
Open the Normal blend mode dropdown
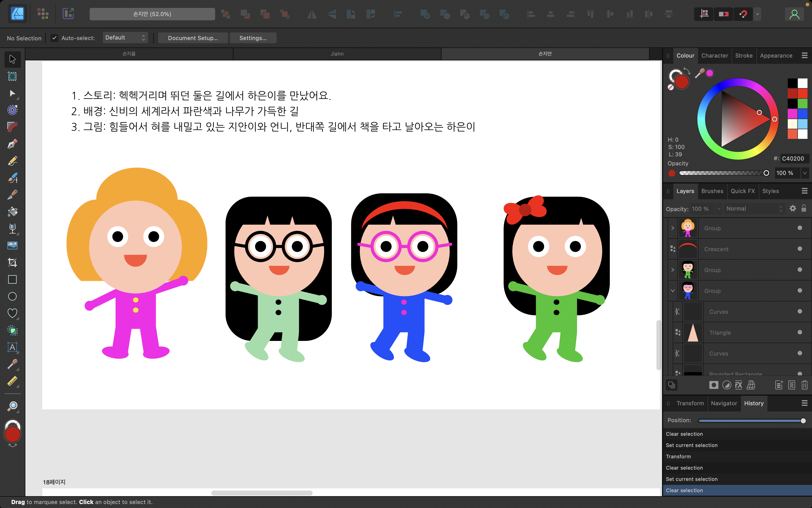[754, 209]
